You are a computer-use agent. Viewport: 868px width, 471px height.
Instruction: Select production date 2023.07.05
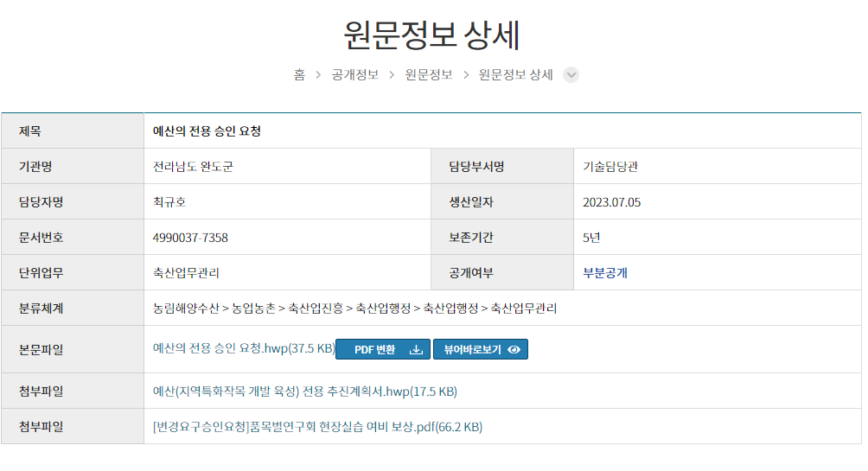[612, 202]
